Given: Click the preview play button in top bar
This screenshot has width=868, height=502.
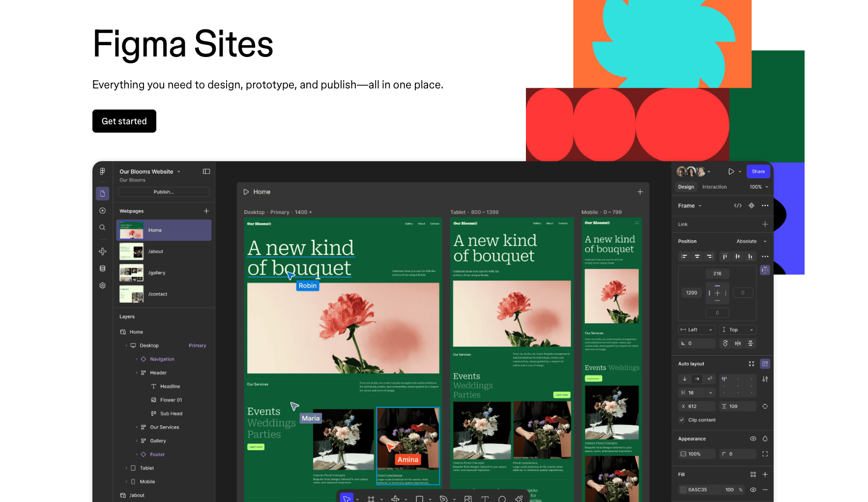Looking at the screenshot, I should pos(731,171).
